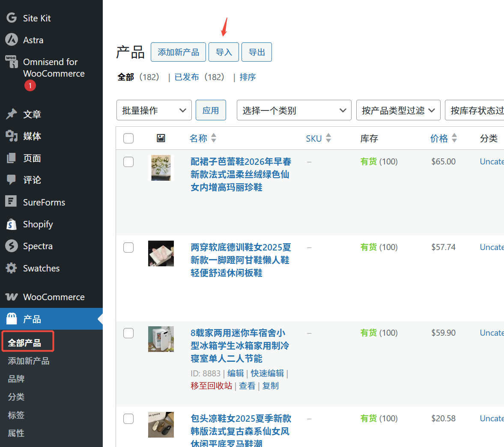Click the pages icon beside 页面
This screenshot has height=447, width=504.
click(x=11, y=158)
